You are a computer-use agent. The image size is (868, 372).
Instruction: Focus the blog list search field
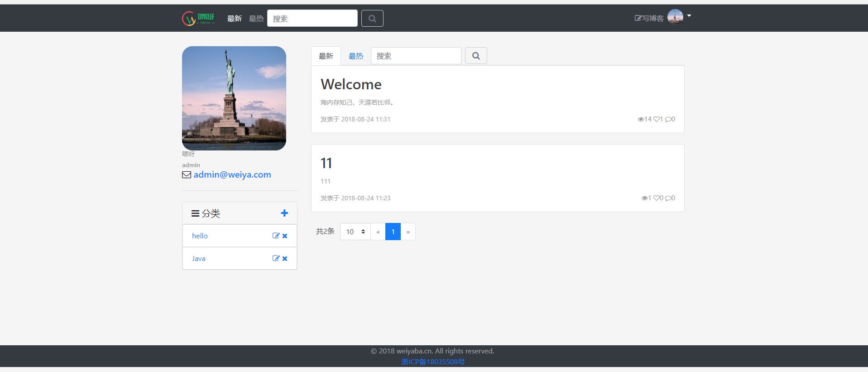click(x=416, y=56)
